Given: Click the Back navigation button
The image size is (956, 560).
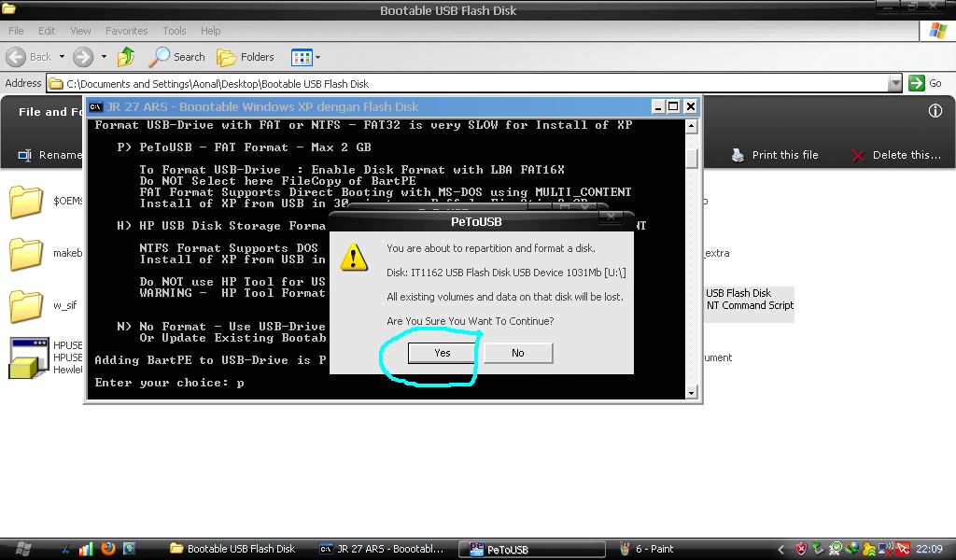Looking at the screenshot, I should pyautogui.click(x=29, y=57).
